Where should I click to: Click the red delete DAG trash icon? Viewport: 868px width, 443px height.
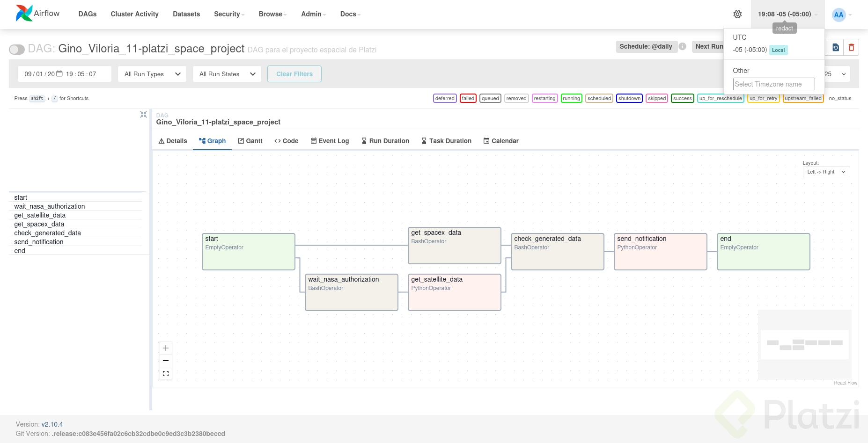(x=851, y=47)
